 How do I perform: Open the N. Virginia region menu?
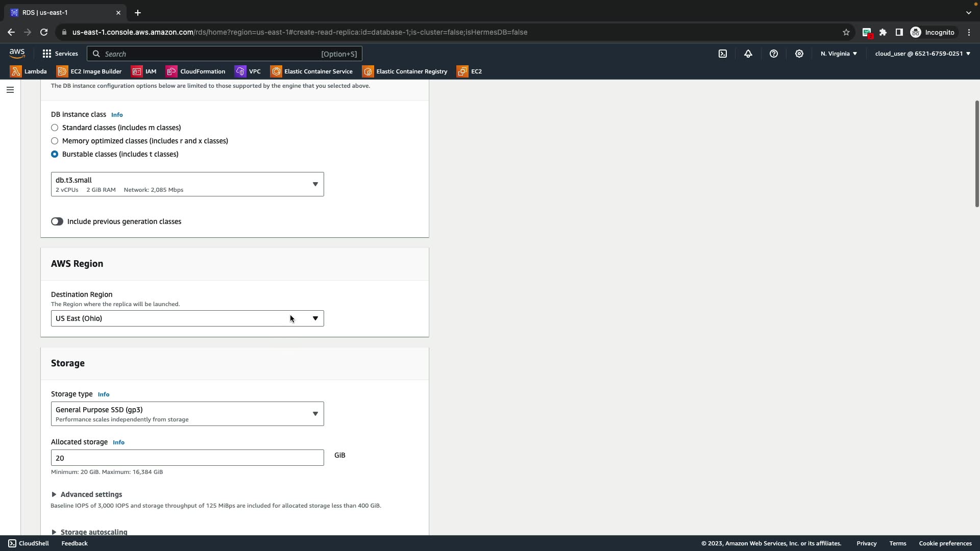pos(839,54)
